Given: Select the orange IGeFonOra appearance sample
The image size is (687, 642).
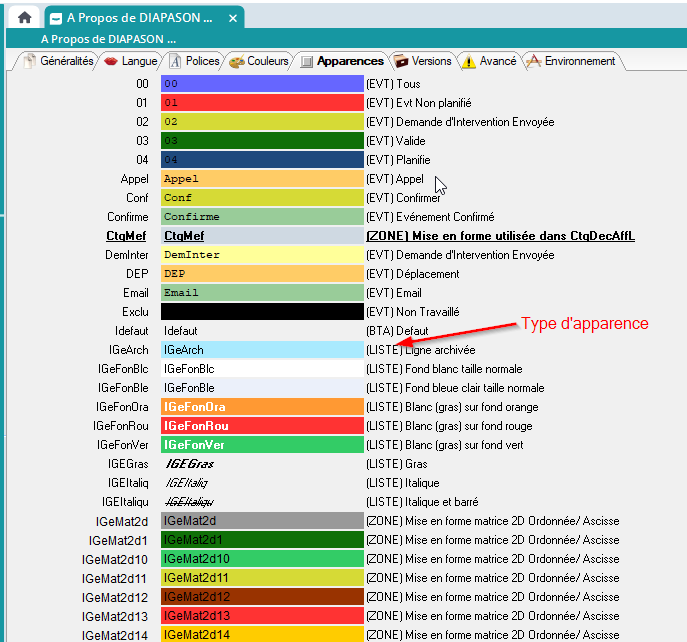Looking at the screenshot, I should coord(261,407).
